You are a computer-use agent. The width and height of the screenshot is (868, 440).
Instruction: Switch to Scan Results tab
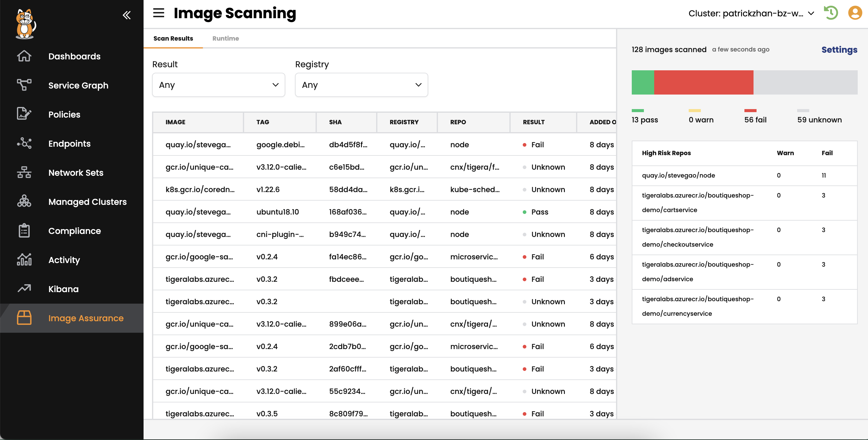coord(173,38)
